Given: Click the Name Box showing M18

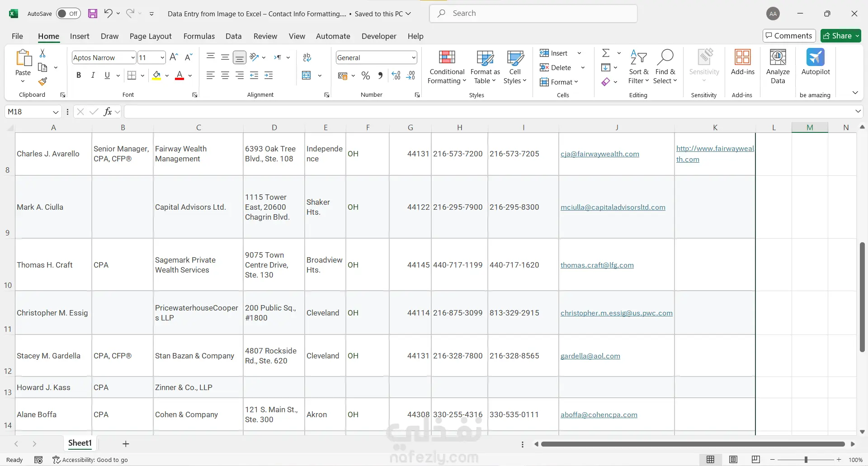Looking at the screenshot, I should [x=28, y=112].
